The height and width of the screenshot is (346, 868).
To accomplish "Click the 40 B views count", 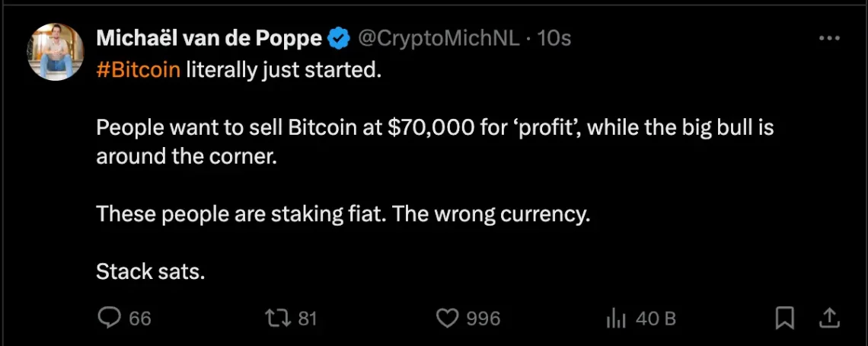I will pos(656,318).
